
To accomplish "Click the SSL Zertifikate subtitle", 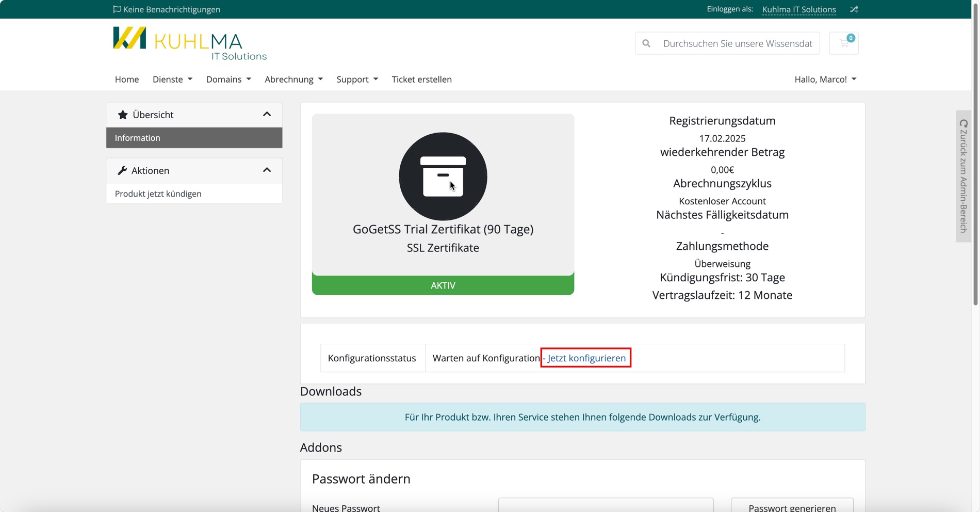I will pos(443,248).
